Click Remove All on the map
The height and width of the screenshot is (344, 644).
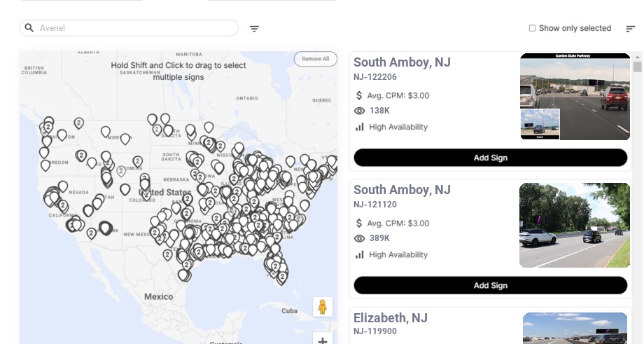(x=316, y=59)
